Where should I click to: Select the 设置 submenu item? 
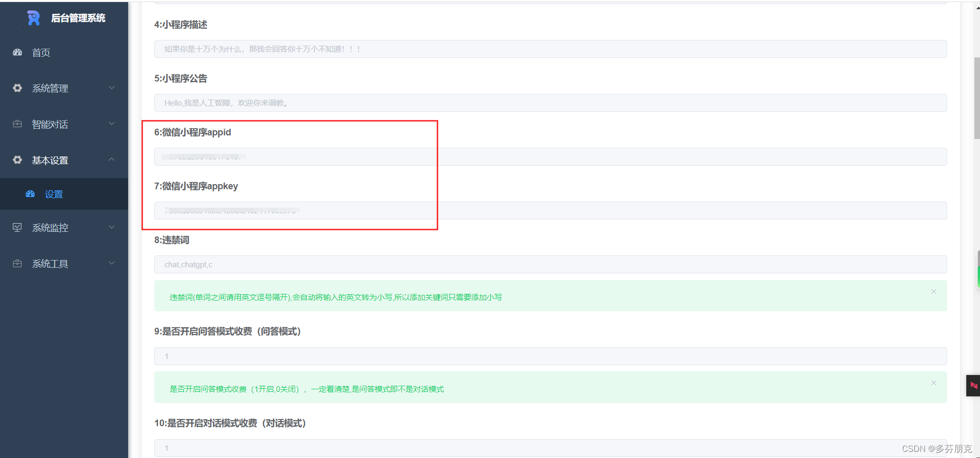pos(64,194)
